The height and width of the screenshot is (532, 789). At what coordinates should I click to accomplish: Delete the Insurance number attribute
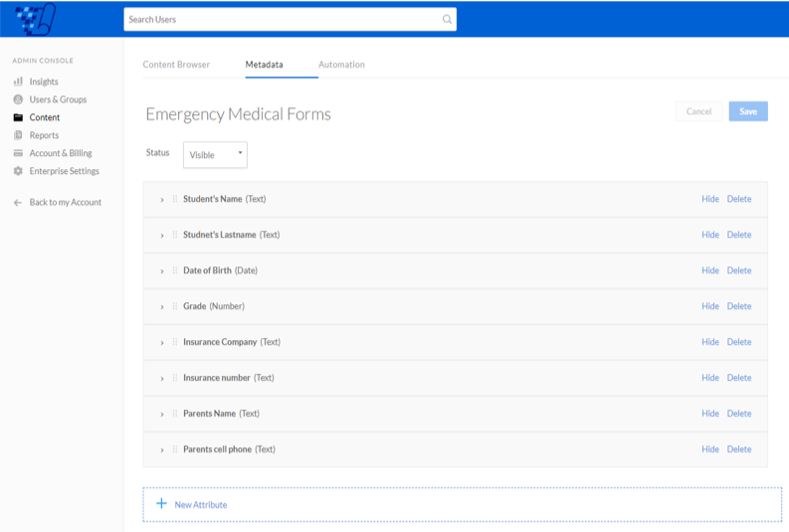pos(739,377)
